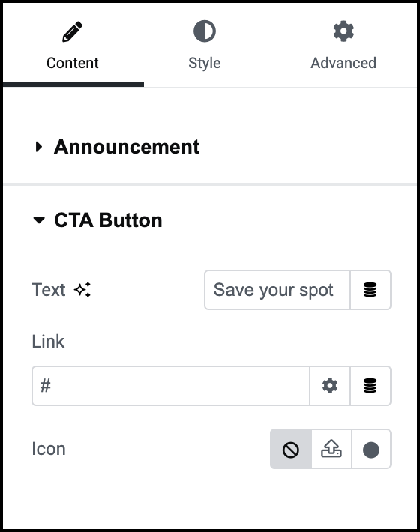Select the None icon option
420x532 pixels.
point(291,450)
